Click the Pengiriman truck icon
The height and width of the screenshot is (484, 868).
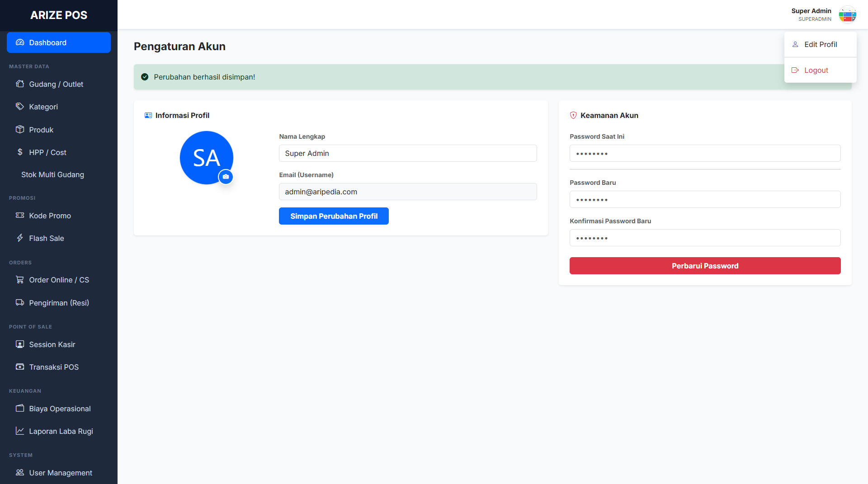pyautogui.click(x=20, y=303)
